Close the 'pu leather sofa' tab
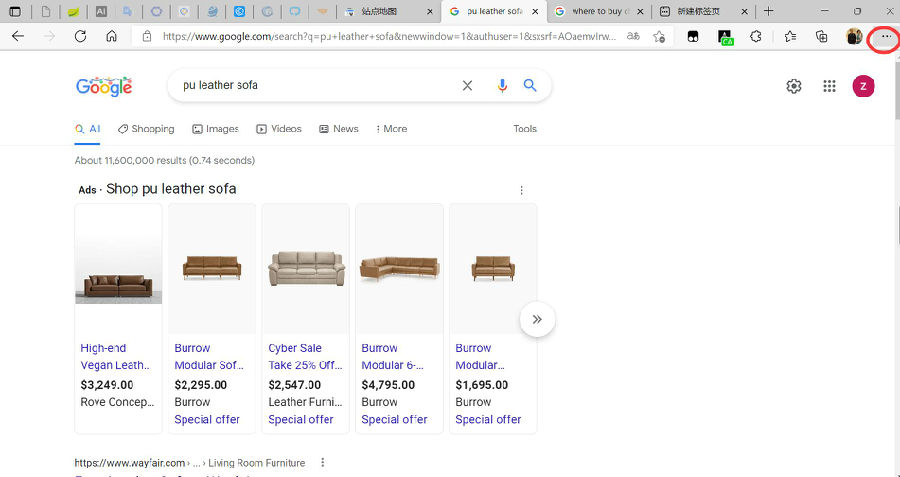 536,11
